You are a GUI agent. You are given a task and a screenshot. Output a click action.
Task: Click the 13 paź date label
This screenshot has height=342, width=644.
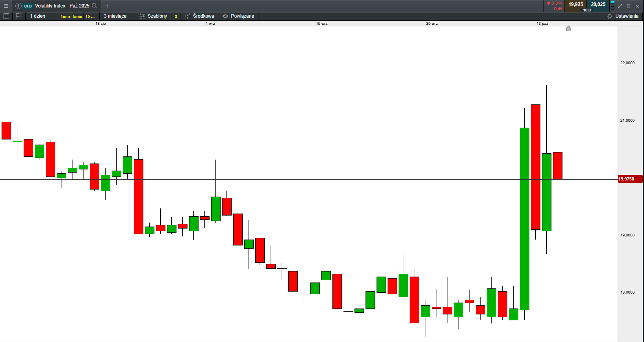point(542,24)
